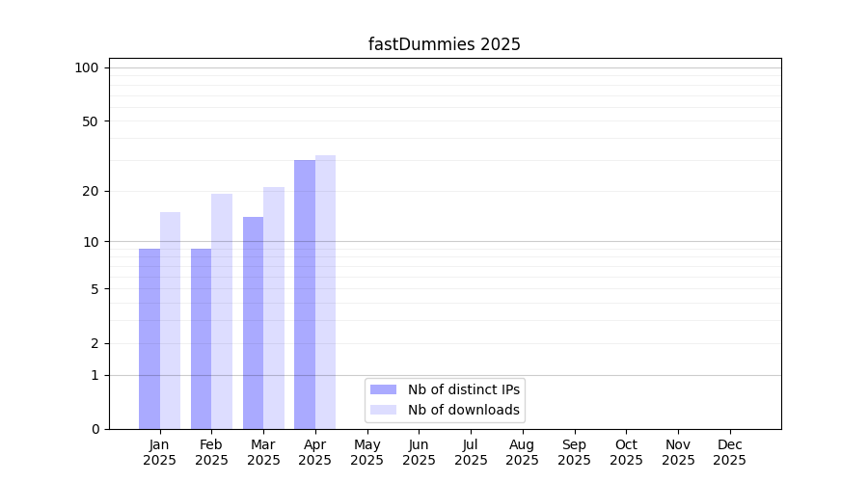Click the January downloads bar
This screenshot has height=482, width=868.
point(170,320)
